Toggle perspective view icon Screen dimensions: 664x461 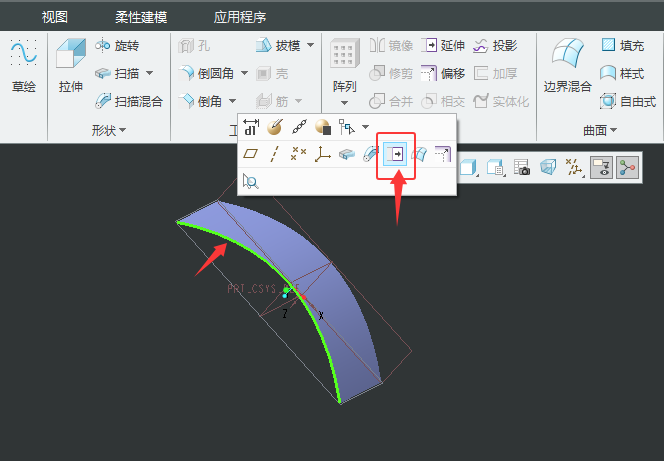(x=548, y=168)
